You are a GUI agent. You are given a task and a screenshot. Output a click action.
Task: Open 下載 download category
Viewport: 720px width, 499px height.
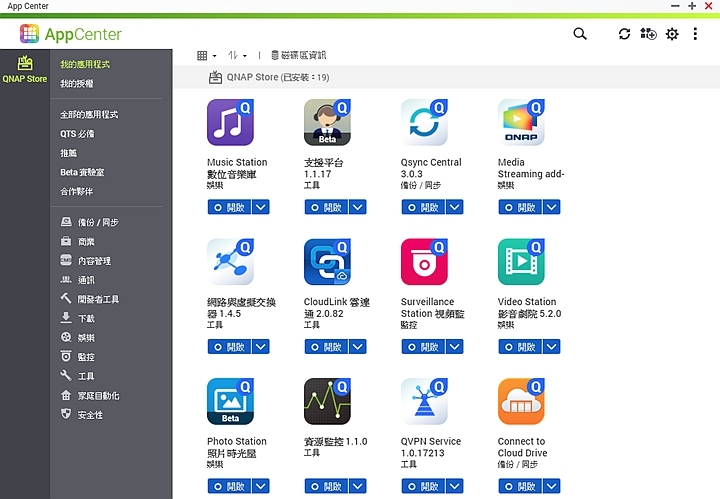(x=78, y=319)
